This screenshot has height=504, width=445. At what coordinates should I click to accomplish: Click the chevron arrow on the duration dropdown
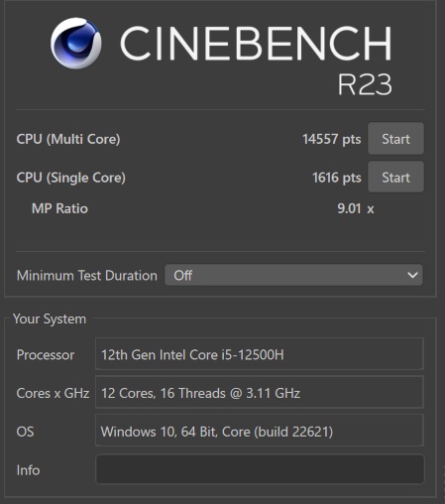point(412,275)
